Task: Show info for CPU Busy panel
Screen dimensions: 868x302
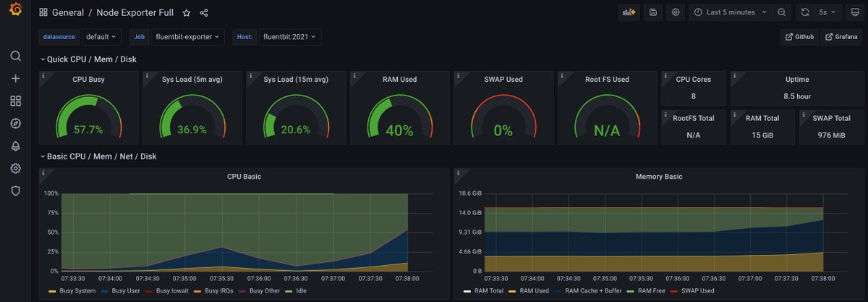Action: 43,75
